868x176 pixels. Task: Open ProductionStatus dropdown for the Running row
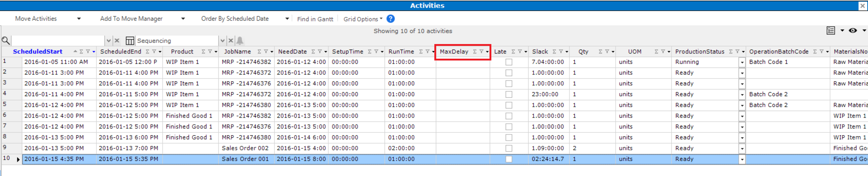[742, 62]
